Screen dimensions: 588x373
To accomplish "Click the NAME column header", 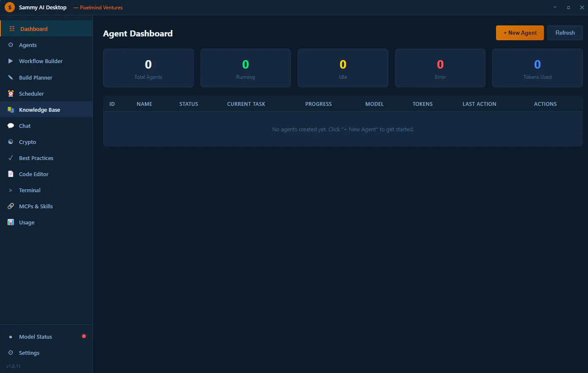I will (x=144, y=104).
